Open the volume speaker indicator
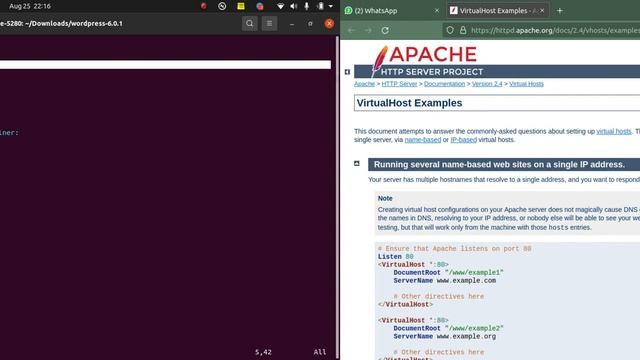This screenshot has height=360, width=640. point(293,6)
